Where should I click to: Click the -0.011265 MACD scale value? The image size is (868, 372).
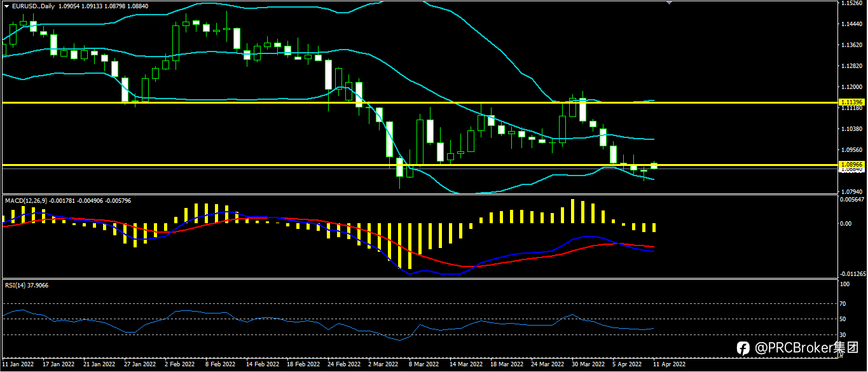click(852, 273)
